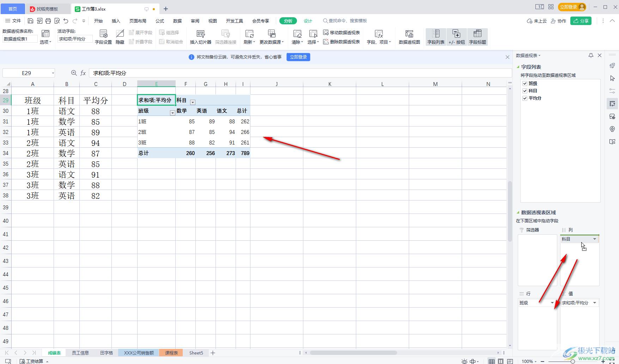Click the cursor selection icon in sidebar

[612, 78]
